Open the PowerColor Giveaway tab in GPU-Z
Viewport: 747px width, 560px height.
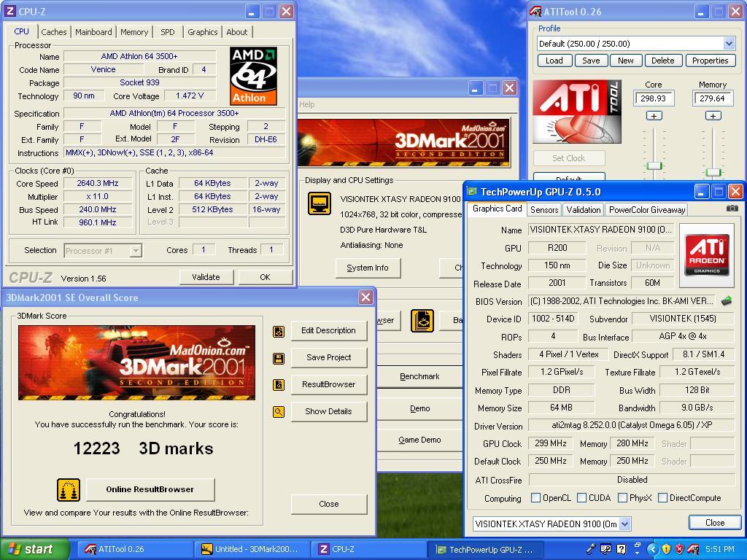point(646,209)
